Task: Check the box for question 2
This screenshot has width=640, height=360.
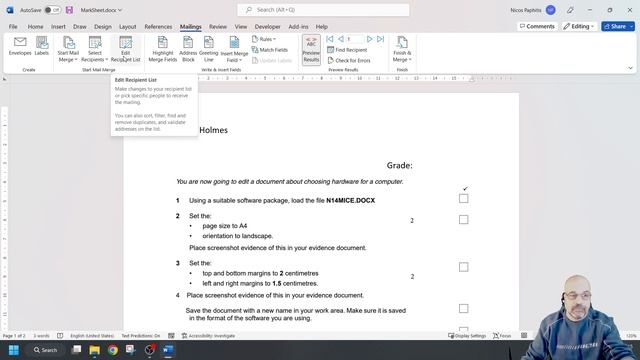Action: pos(463,220)
